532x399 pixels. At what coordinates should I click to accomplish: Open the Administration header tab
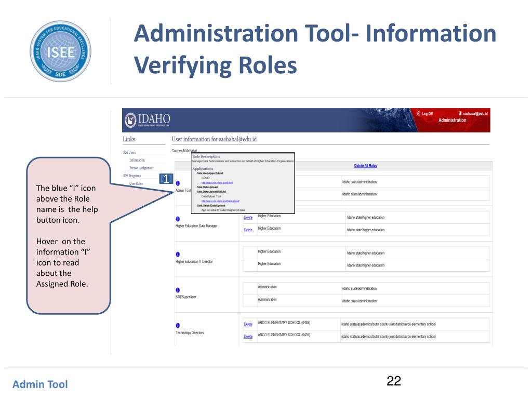point(453,120)
